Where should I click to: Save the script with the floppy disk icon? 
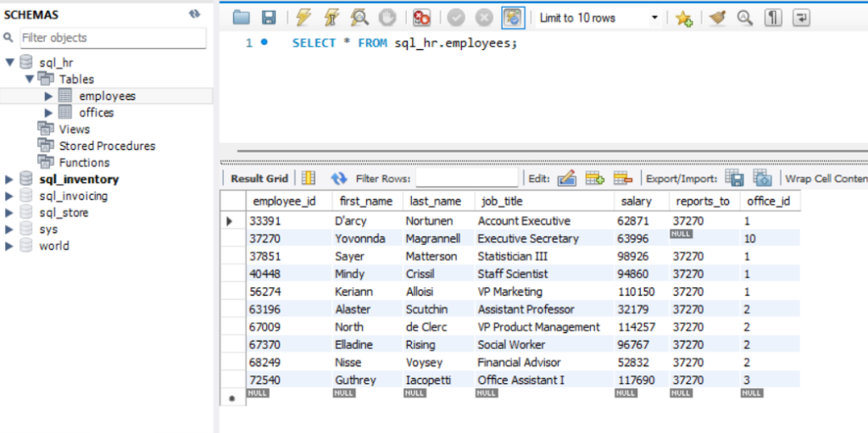click(269, 18)
